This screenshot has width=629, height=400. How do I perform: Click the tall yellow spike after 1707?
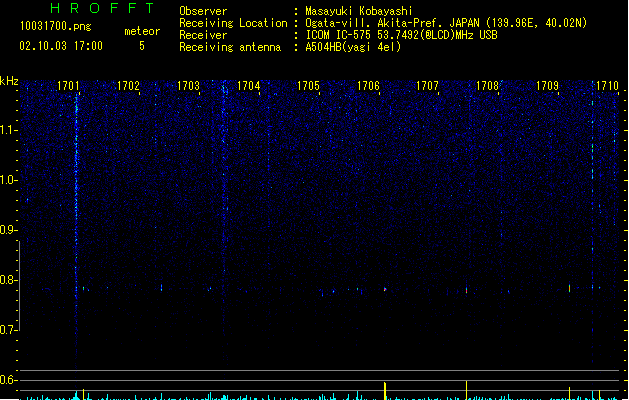pyautogui.click(x=467, y=390)
